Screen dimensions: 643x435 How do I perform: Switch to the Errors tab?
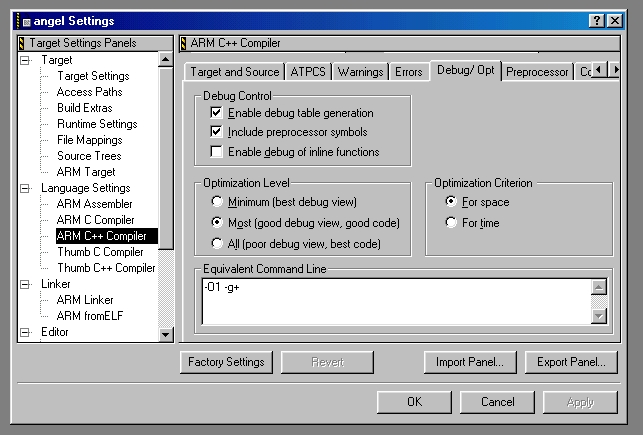408,72
